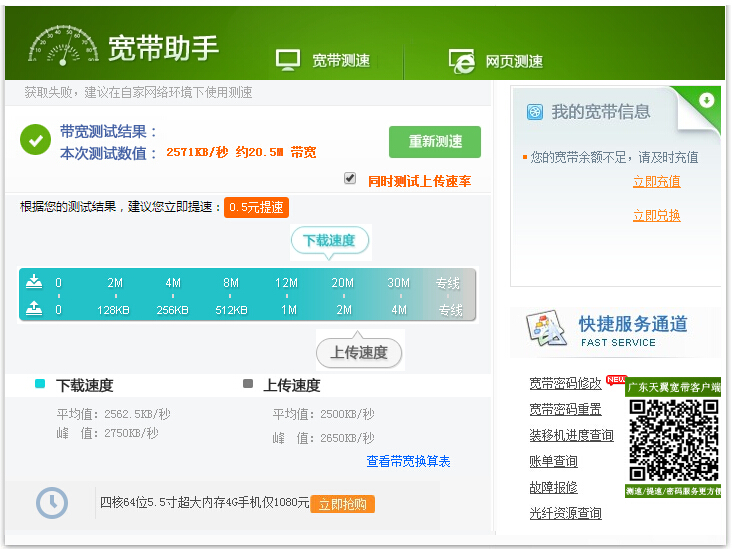The height and width of the screenshot is (549, 732).
Task: Click the 快捷服务通道 tools icon
Action: click(546, 328)
